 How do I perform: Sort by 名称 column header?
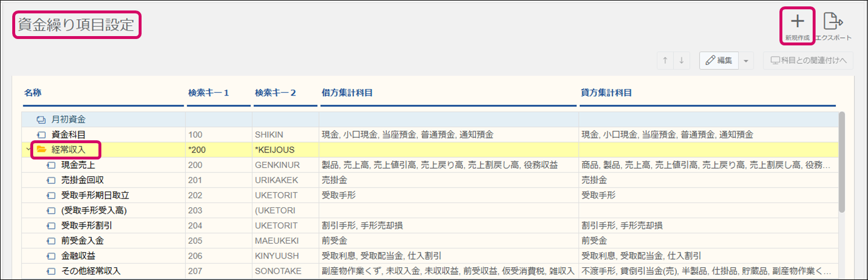pyautogui.click(x=33, y=93)
